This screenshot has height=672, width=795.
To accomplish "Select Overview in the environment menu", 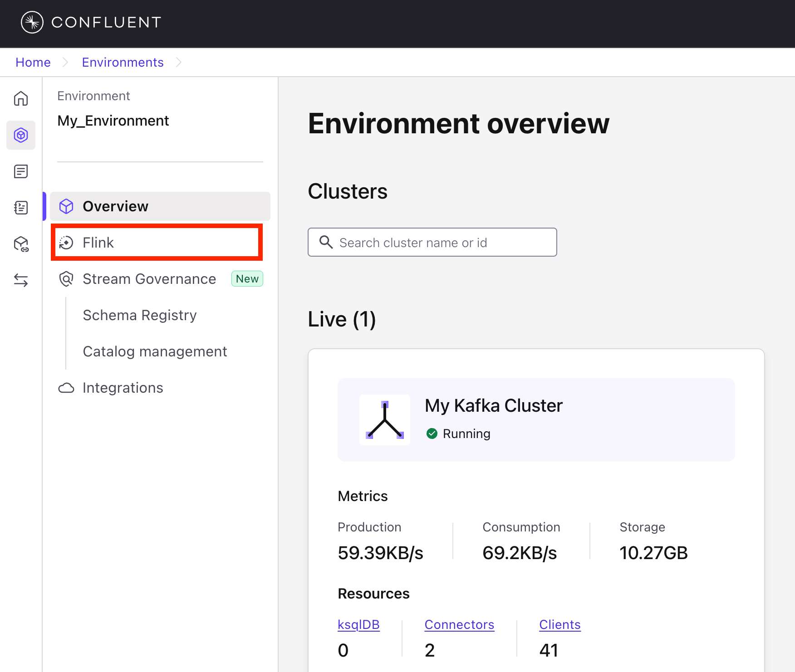I will tap(115, 206).
